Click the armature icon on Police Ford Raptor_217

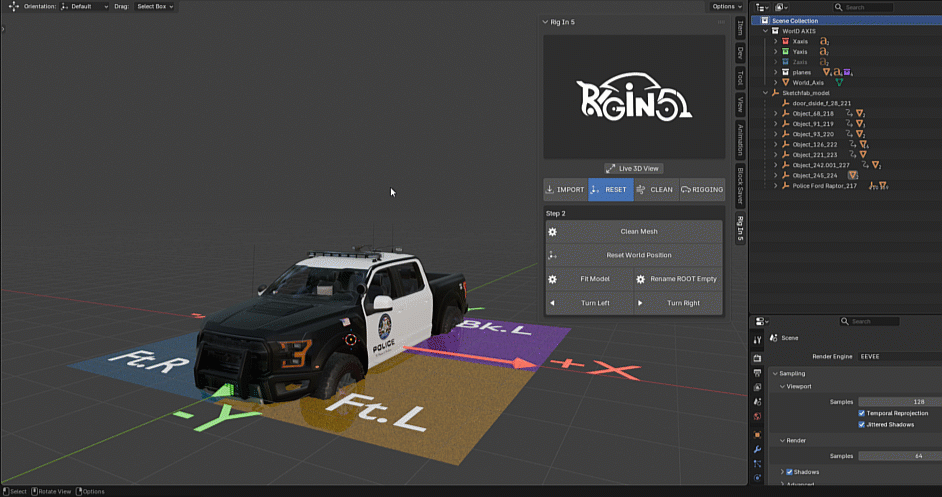coord(873,186)
